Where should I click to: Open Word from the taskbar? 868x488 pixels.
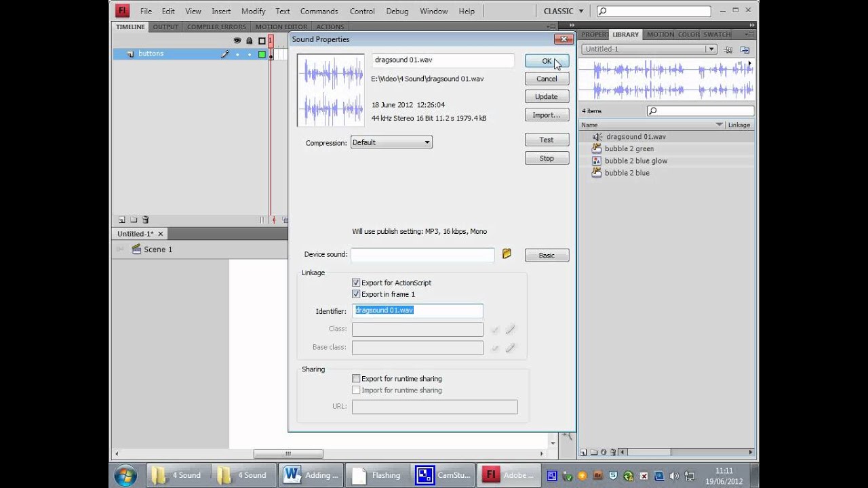311,475
